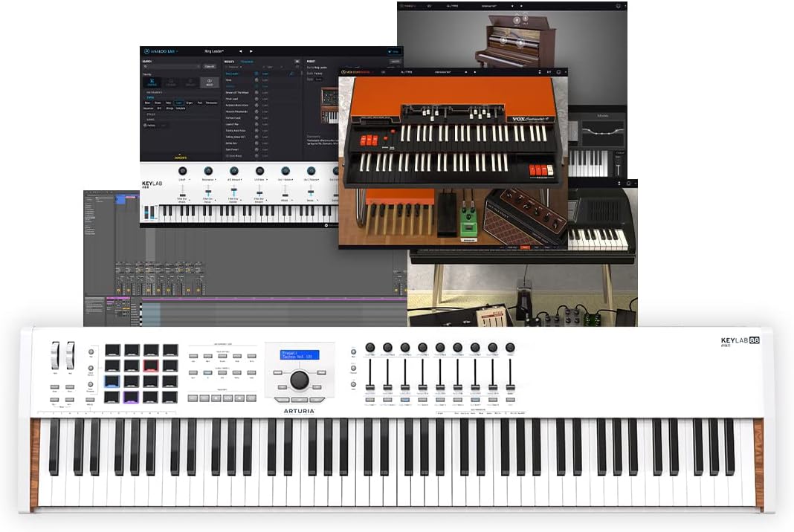Click the orange rocker switches on VOX upper left
This screenshot has height=532, width=794.
click(369, 140)
